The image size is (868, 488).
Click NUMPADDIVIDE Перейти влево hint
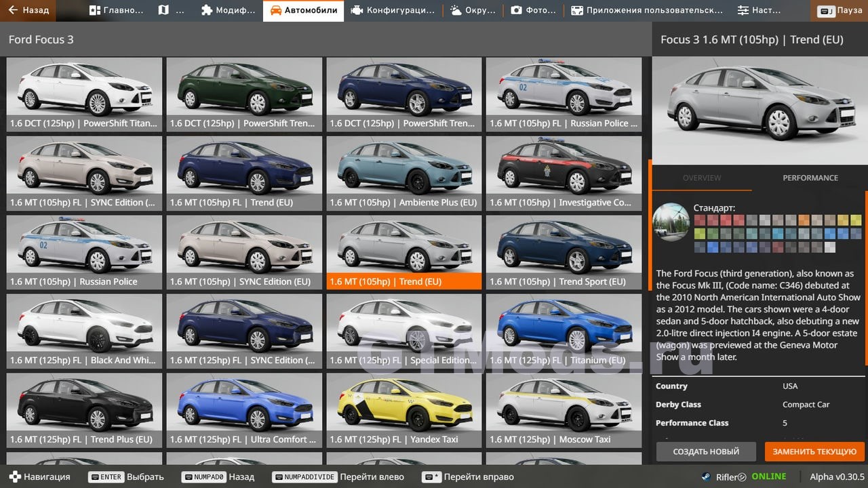pos(338,476)
